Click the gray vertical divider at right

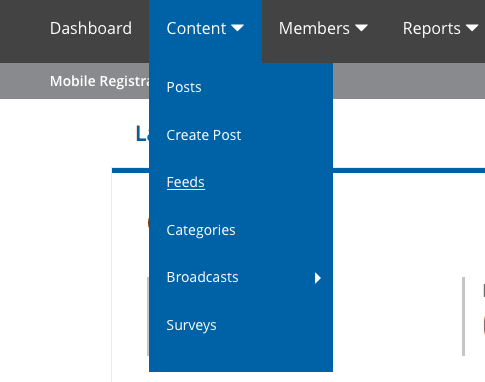[x=463, y=316]
